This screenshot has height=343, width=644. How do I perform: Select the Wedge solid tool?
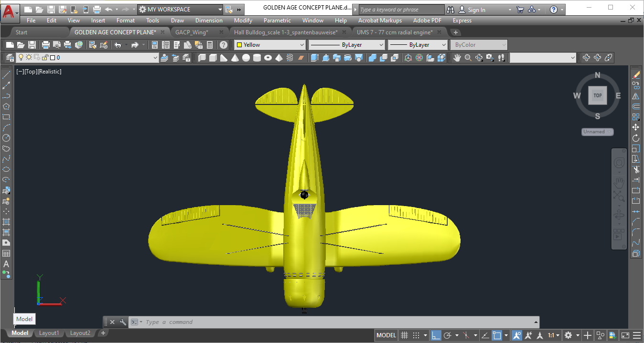(224, 58)
